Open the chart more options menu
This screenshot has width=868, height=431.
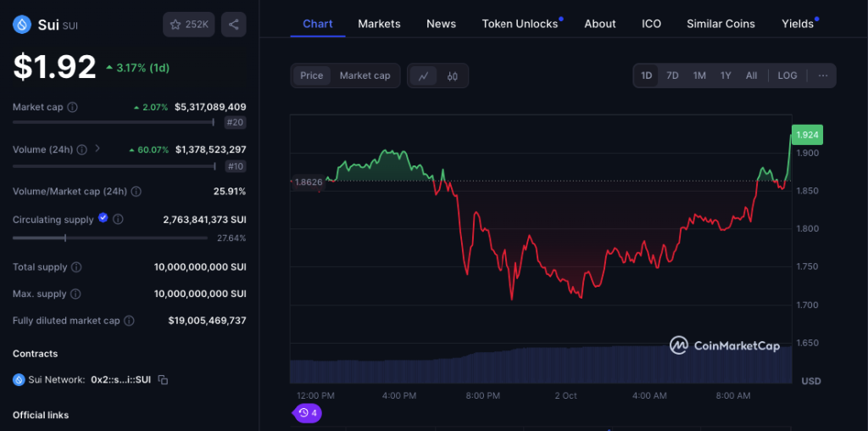[x=822, y=76]
